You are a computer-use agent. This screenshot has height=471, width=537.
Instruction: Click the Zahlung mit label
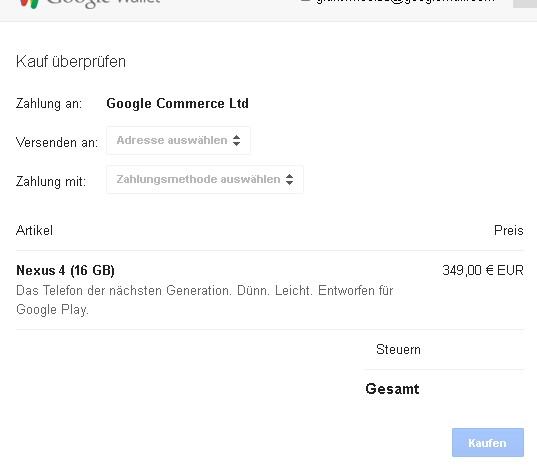tap(51, 182)
